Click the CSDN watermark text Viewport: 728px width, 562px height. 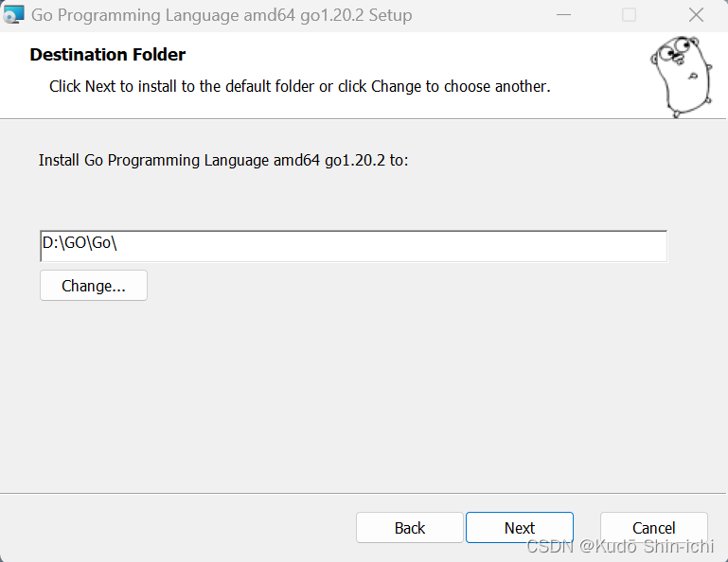click(550, 547)
